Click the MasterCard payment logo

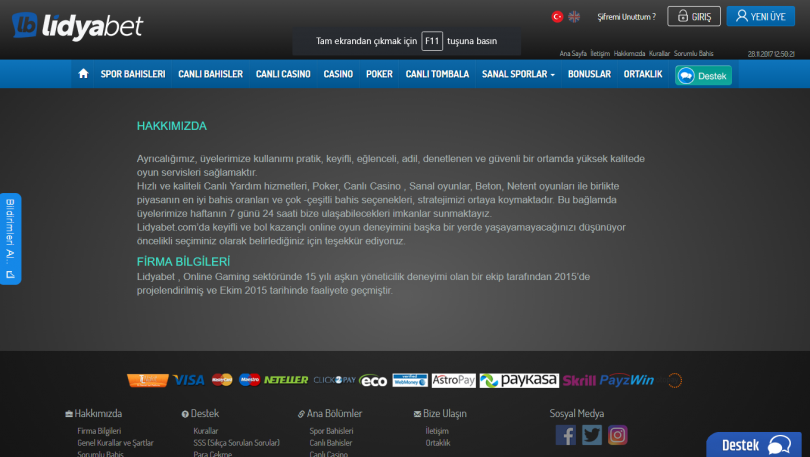pyautogui.click(x=222, y=380)
